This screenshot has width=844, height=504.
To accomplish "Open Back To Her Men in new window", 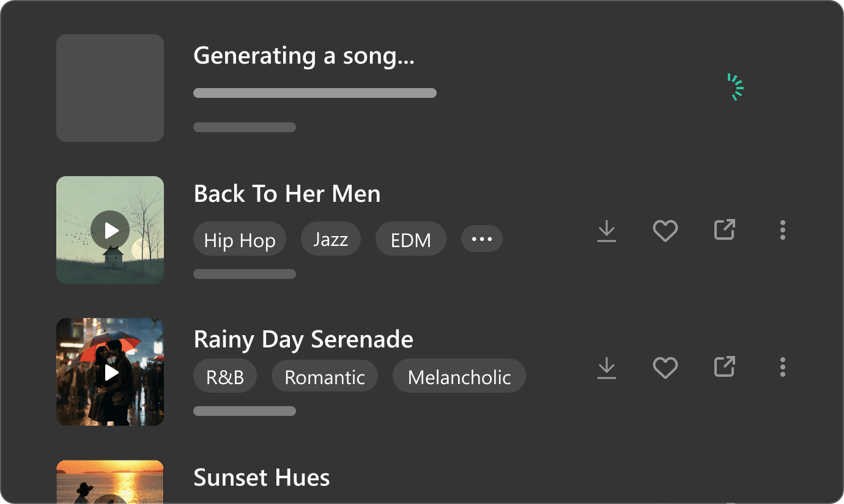I will tap(725, 230).
